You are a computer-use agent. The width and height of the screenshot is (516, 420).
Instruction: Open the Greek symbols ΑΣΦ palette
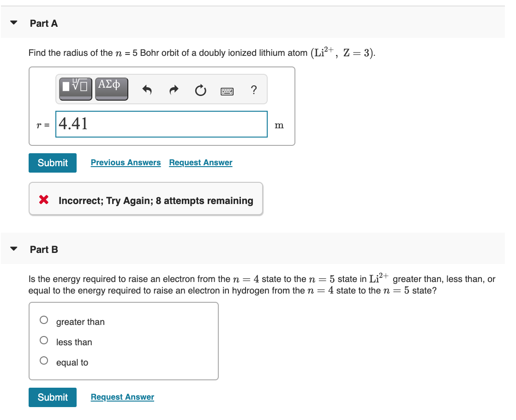(111, 88)
